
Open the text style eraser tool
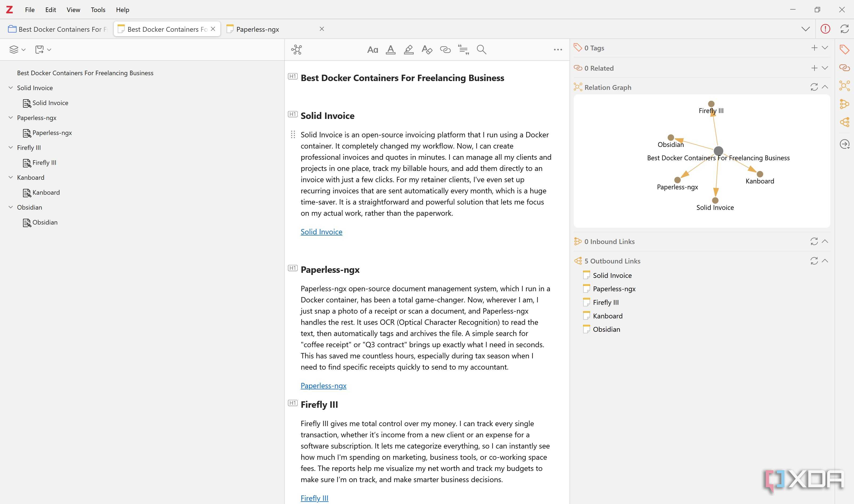point(427,50)
